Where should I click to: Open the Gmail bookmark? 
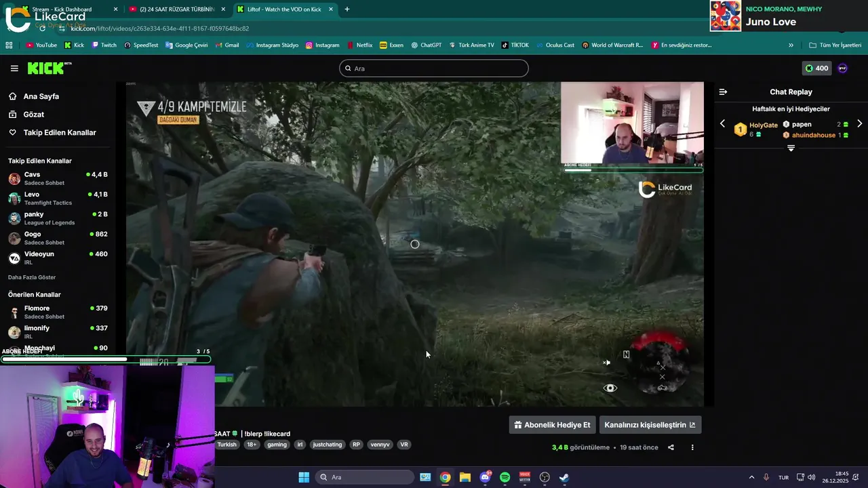pyautogui.click(x=226, y=45)
